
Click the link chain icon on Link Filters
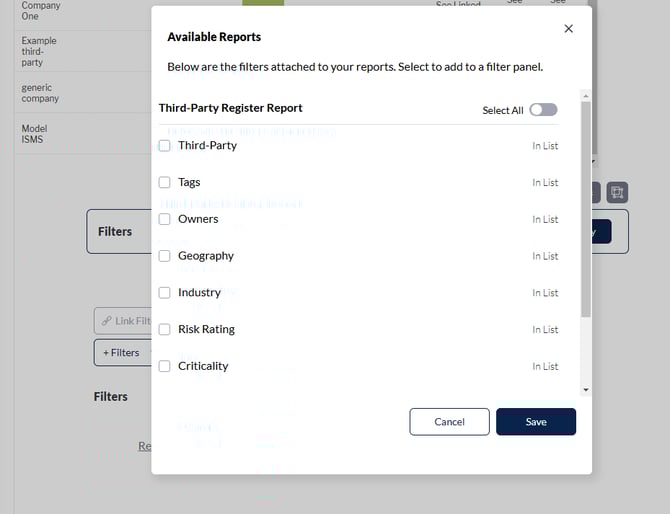click(105, 321)
